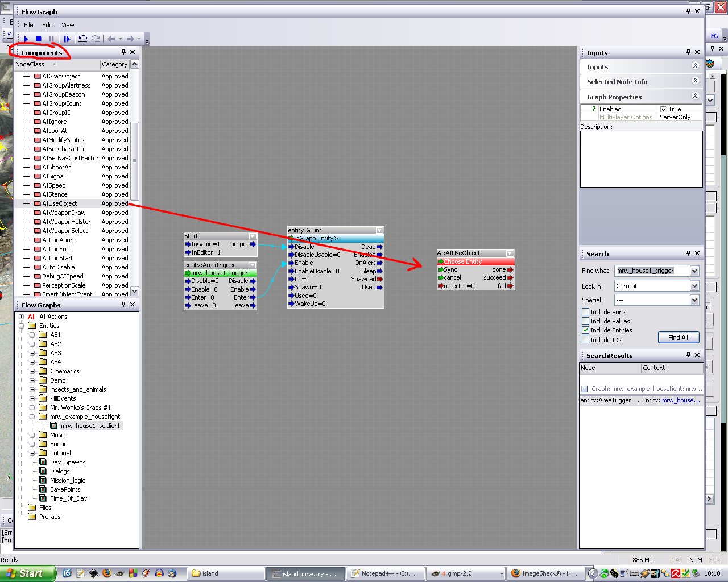Open the View menu
This screenshot has height=582, width=728.
coord(68,25)
